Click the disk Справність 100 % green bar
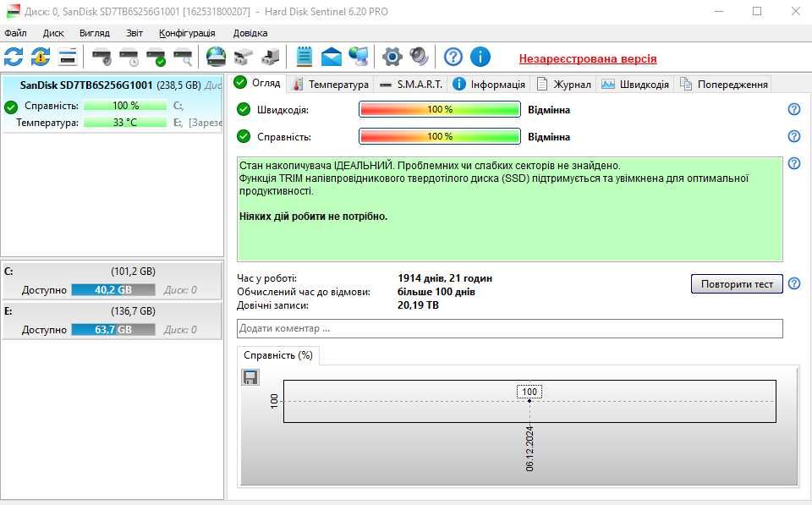Image resolution: width=812 pixels, height=505 pixels. 125,106
